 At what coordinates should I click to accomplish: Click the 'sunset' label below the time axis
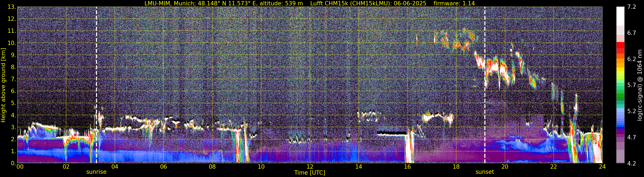tap(485, 172)
